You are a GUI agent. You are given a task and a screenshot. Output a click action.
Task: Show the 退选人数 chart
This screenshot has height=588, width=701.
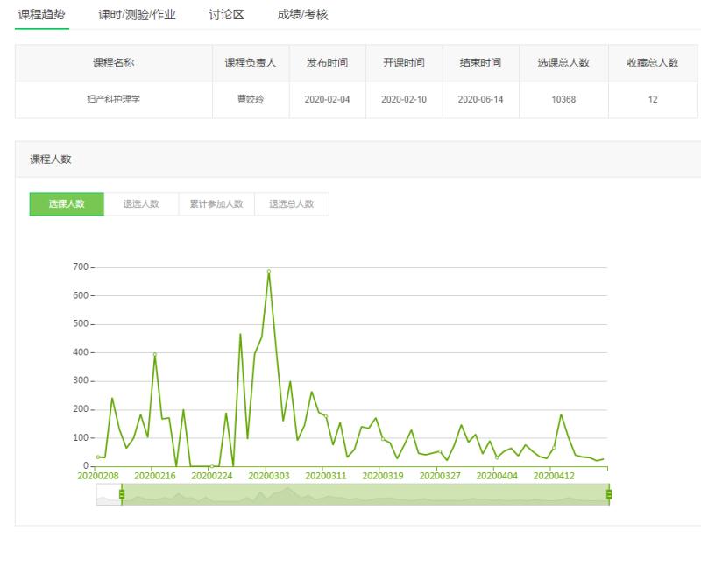tap(141, 204)
